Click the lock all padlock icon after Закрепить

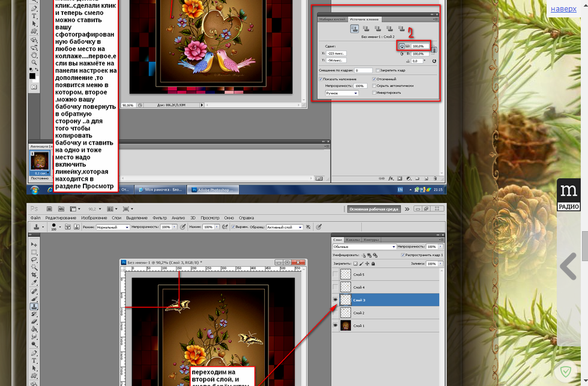[373, 264]
